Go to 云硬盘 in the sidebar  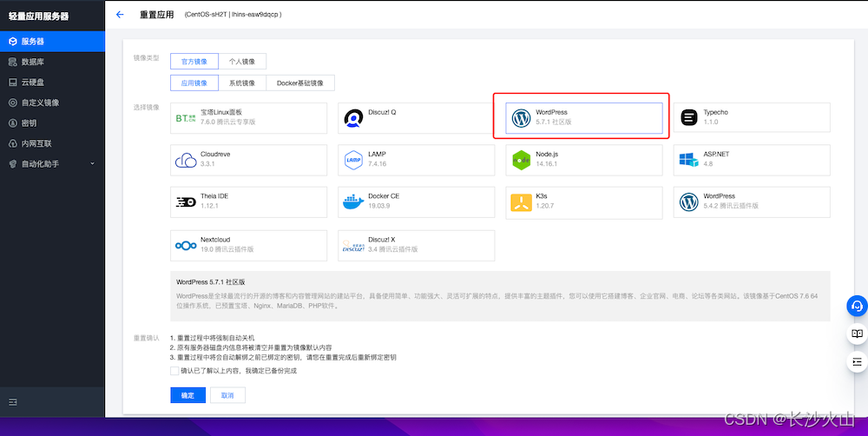tap(52, 82)
